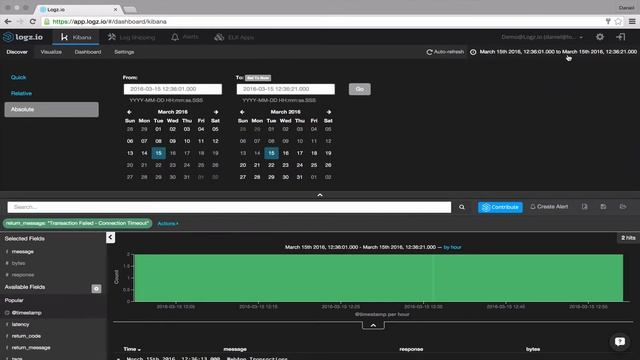Select the return_message field
Image resolution: width=640 pixels, height=360 pixels.
point(31,347)
